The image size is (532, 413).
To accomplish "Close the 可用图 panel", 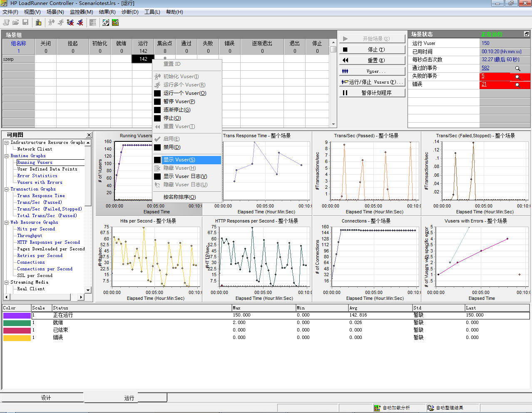I will pos(89,135).
